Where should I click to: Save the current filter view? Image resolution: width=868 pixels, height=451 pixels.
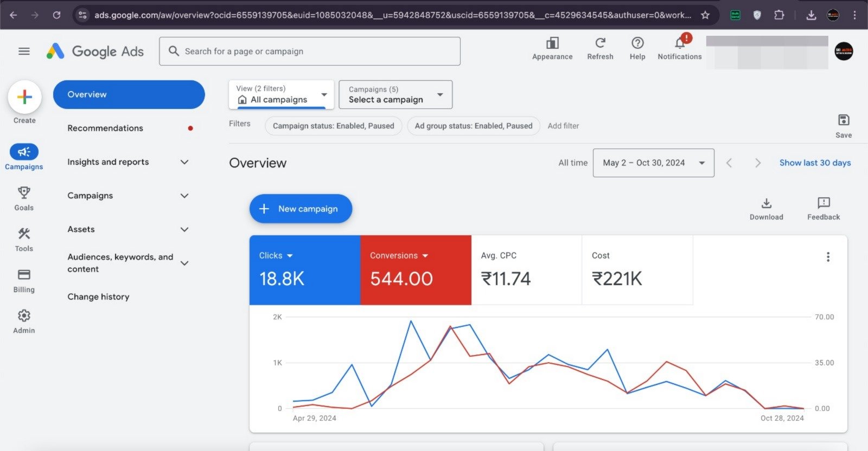843,120
